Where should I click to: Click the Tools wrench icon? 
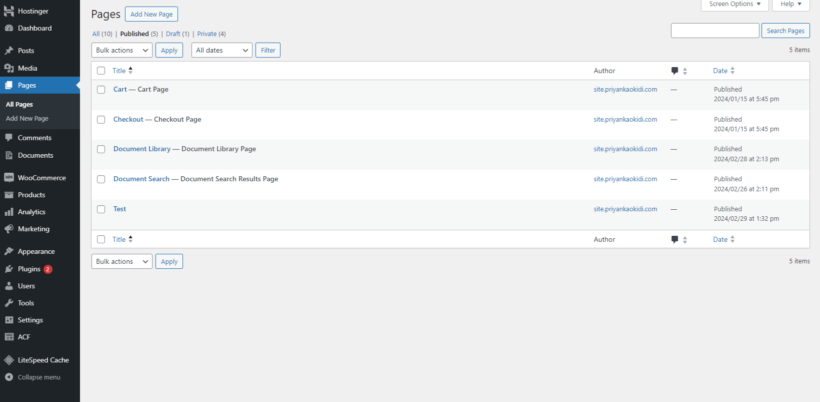point(8,303)
